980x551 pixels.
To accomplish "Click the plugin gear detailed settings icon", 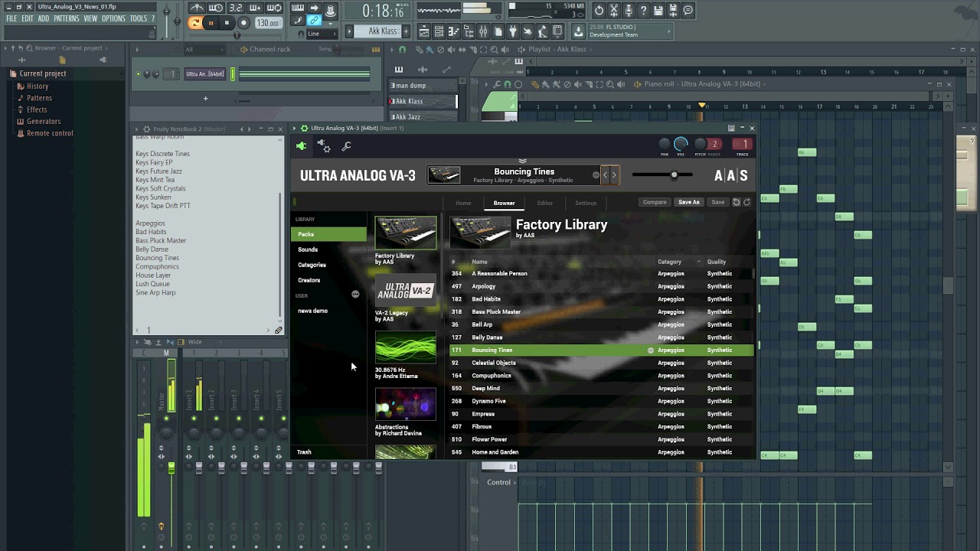I will click(324, 146).
